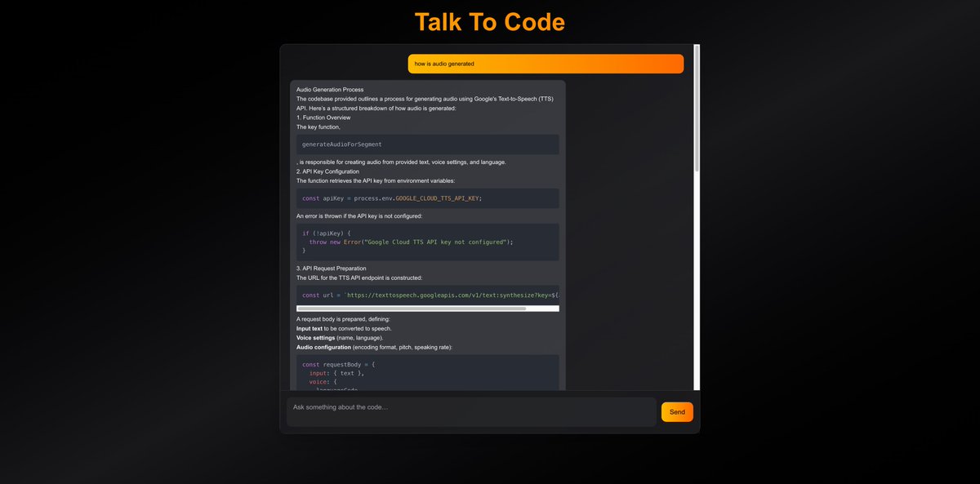
Task: Click the bold "Voice settings" label
Action: tap(315, 338)
